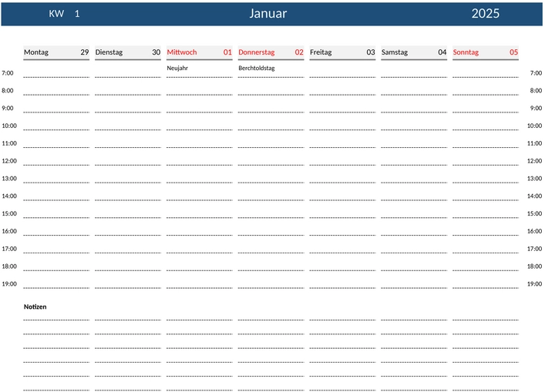Select the Dienstag day header

pos(109,52)
